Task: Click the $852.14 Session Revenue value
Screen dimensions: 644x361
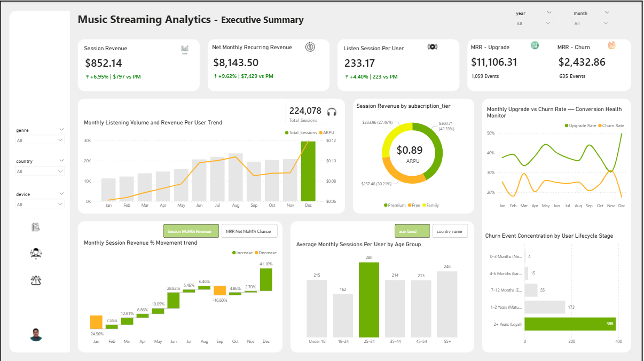Action: pos(103,63)
